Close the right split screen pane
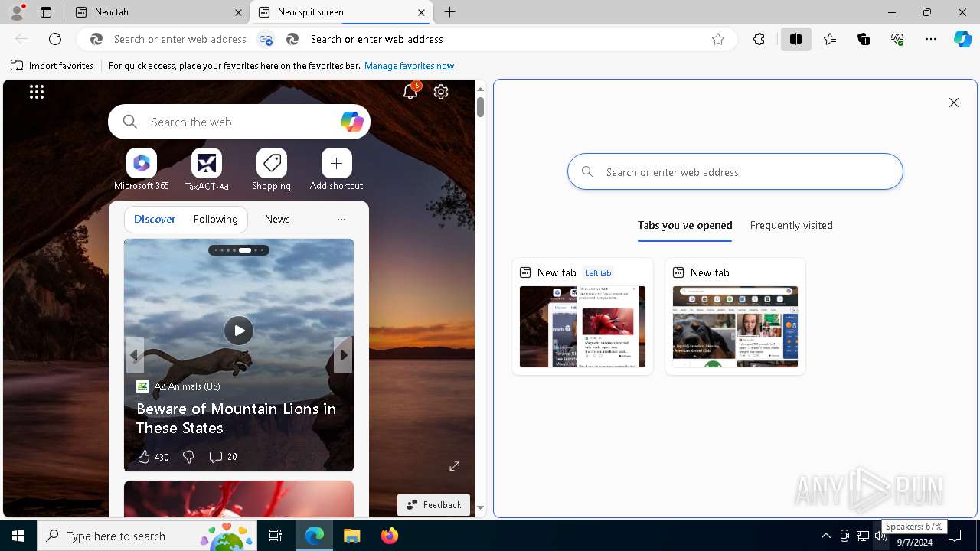The height and width of the screenshot is (551, 980). pos(954,103)
